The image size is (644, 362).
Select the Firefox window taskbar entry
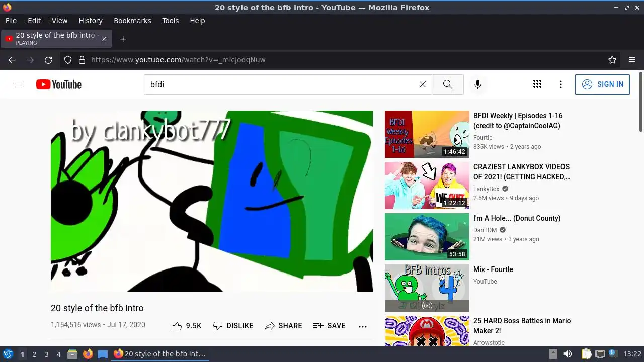pyautogui.click(x=159, y=354)
